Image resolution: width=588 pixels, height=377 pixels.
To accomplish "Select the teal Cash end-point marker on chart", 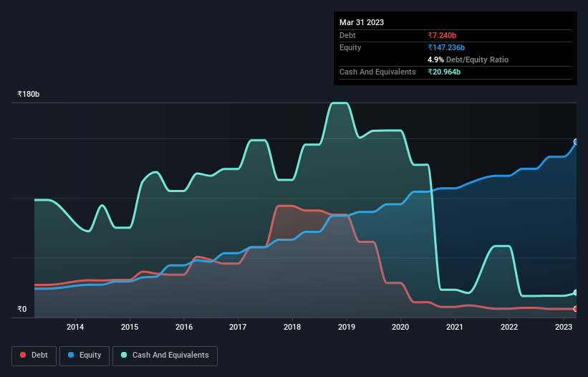I will (x=576, y=292).
